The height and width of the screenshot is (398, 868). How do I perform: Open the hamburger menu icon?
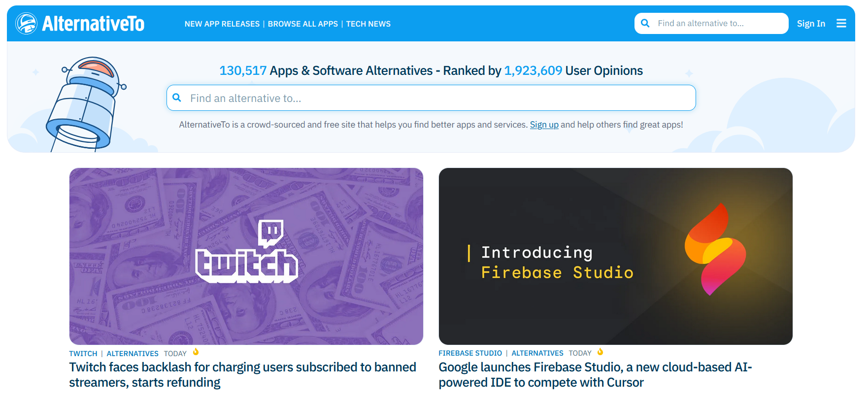841,23
